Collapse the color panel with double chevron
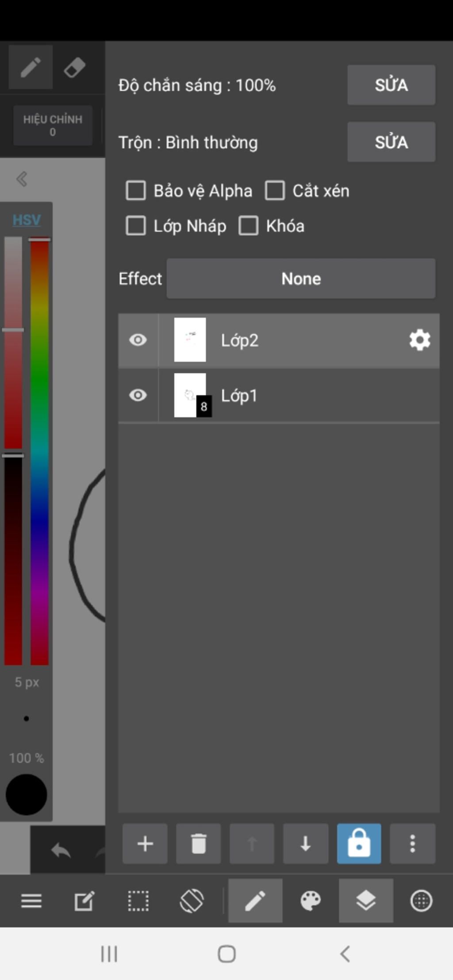The height and width of the screenshot is (980, 453). [x=22, y=179]
